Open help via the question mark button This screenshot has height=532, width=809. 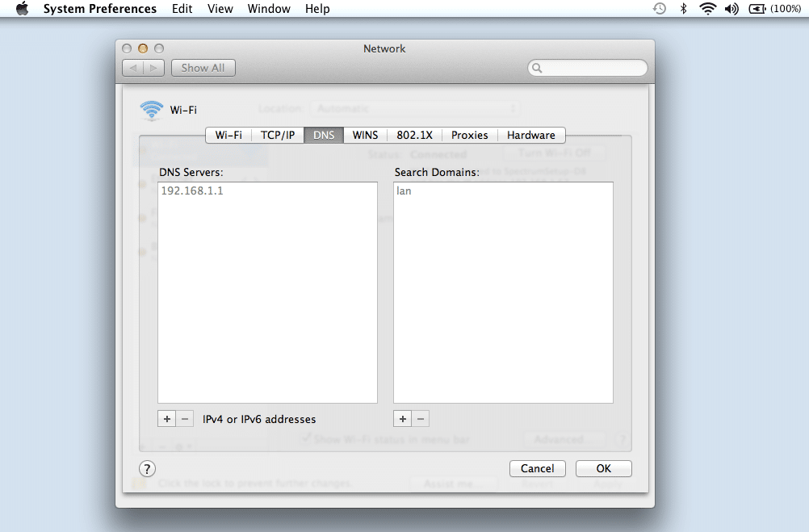(x=148, y=468)
